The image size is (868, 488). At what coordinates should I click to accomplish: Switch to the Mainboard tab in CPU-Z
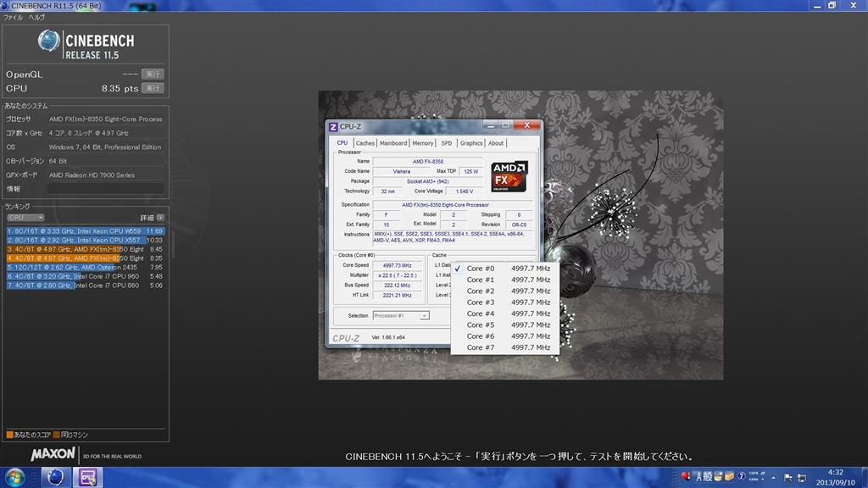[x=393, y=142]
